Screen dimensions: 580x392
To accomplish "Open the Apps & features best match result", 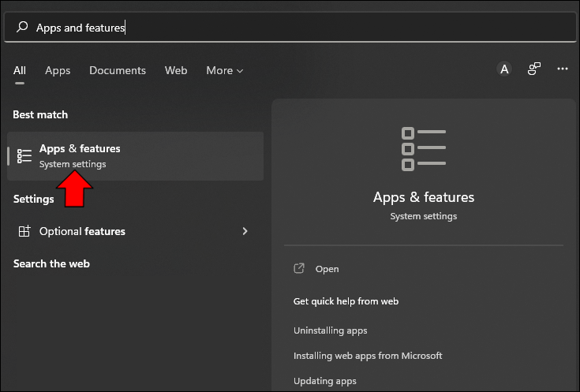I will coord(136,156).
